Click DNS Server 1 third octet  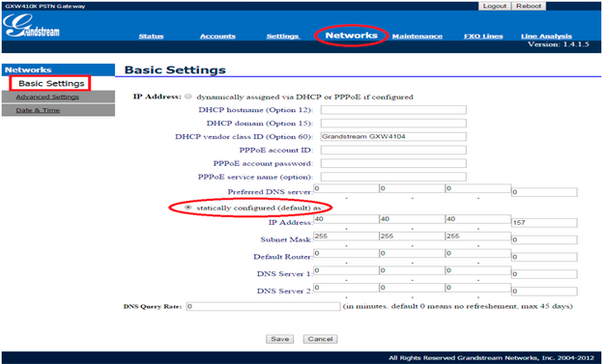(x=477, y=270)
